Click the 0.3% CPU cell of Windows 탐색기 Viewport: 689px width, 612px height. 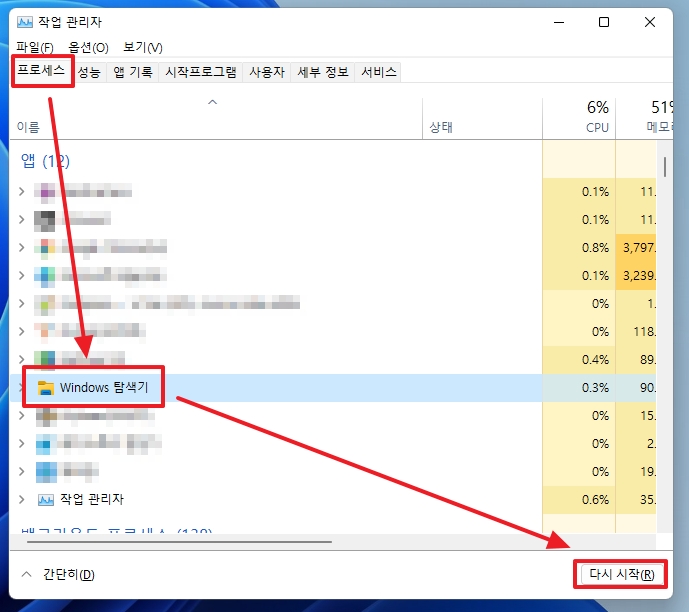tap(579, 388)
